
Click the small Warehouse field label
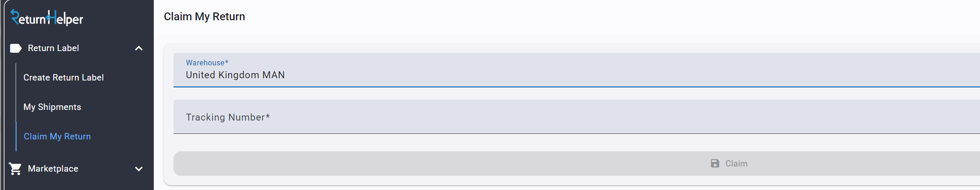(207, 63)
